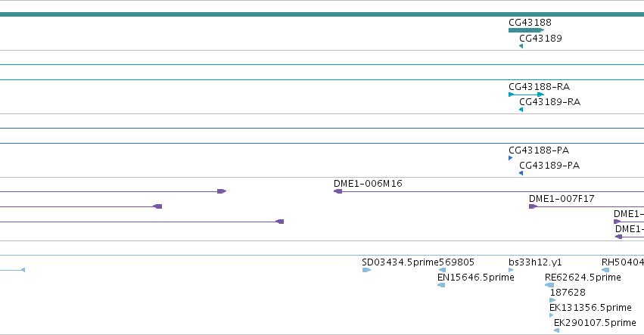Viewport: 644px width, 335px height.
Task: Select the purple arrowhead below DME1-007F17
Action: pos(533,206)
